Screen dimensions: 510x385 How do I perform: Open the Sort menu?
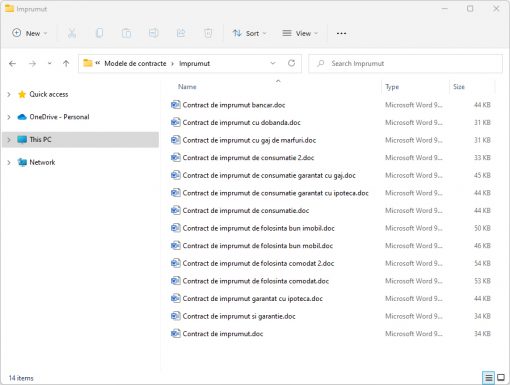coord(250,33)
